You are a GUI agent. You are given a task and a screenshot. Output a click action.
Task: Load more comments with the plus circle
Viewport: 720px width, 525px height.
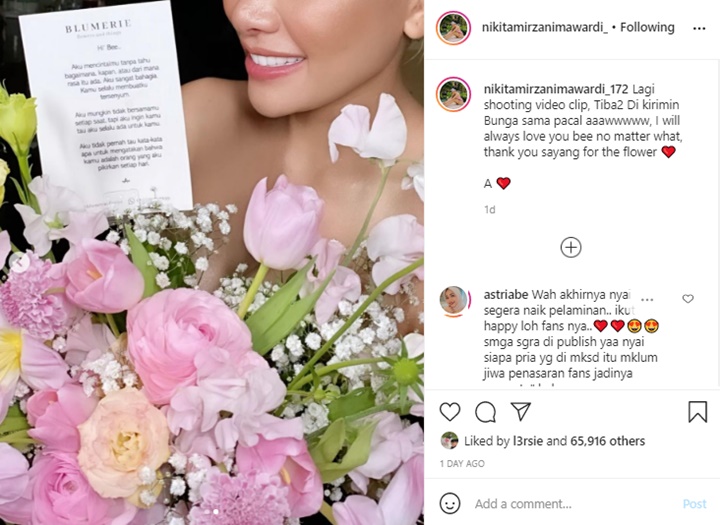click(x=571, y=248)
